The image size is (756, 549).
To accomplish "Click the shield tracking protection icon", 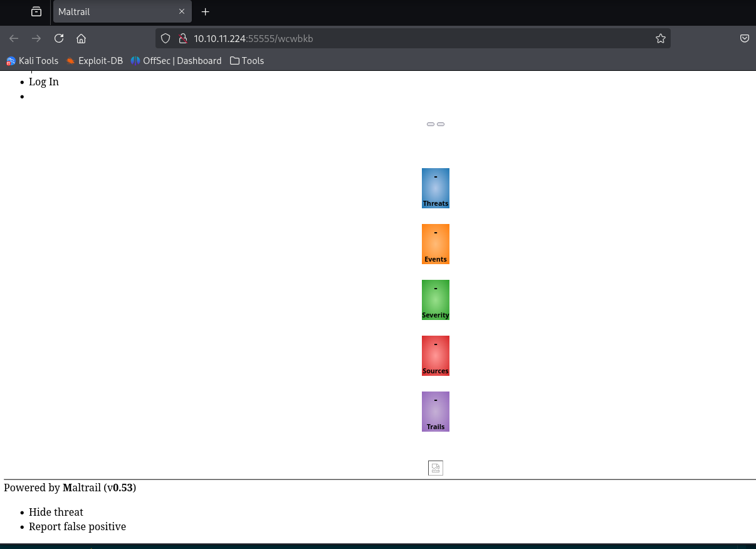I will pyautogui.click(x=165, y=38).
